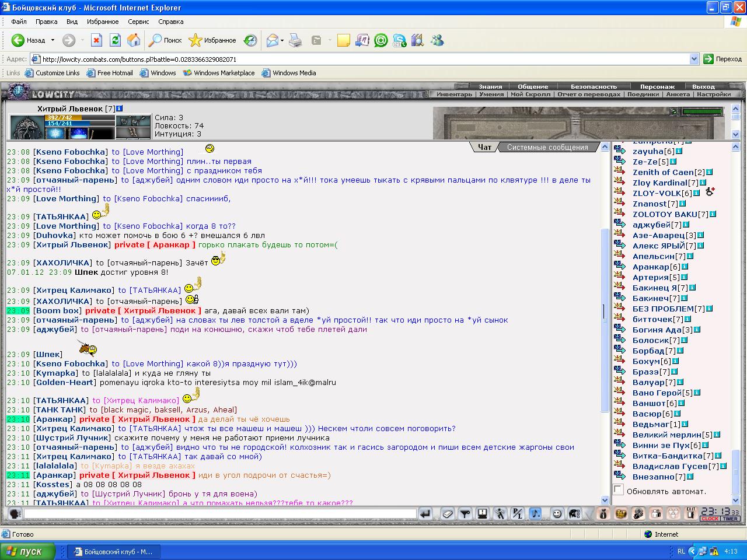Toggle the P/L translit icon

518,514
